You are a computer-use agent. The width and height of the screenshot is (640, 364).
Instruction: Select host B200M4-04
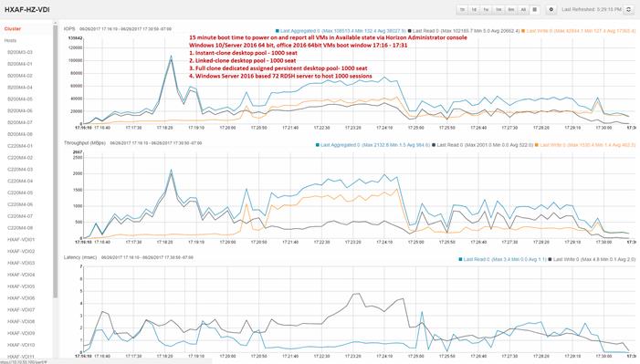(20, 88)
